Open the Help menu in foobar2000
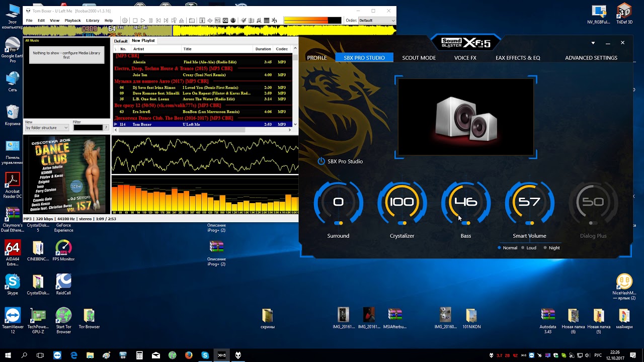 click(109, 21)
